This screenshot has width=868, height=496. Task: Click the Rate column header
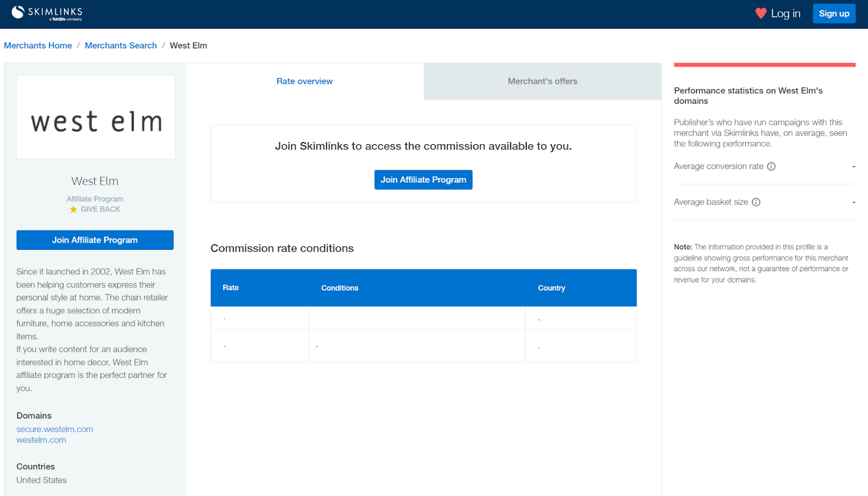tap(231, 288)
